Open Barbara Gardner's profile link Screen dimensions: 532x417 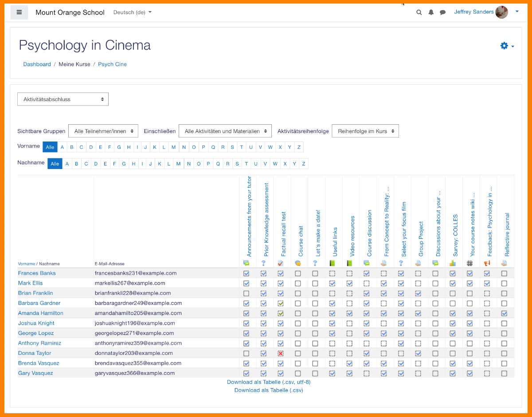pos(39,303)
